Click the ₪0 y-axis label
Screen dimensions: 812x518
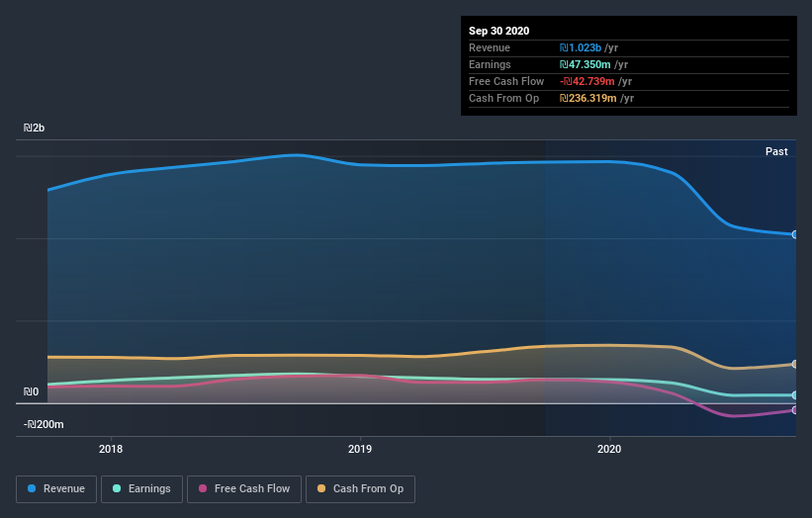click(x=31, y=391)
